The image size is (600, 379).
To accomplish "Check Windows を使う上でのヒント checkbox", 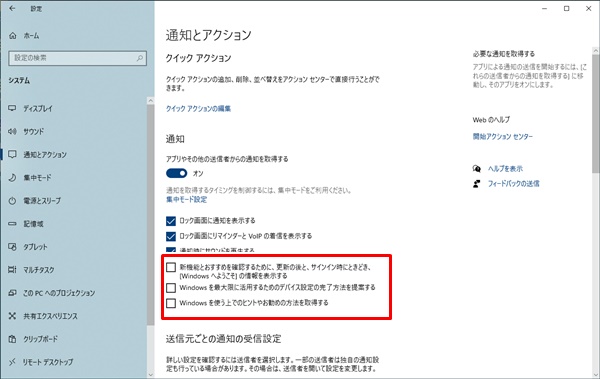I will coord(171,303).
